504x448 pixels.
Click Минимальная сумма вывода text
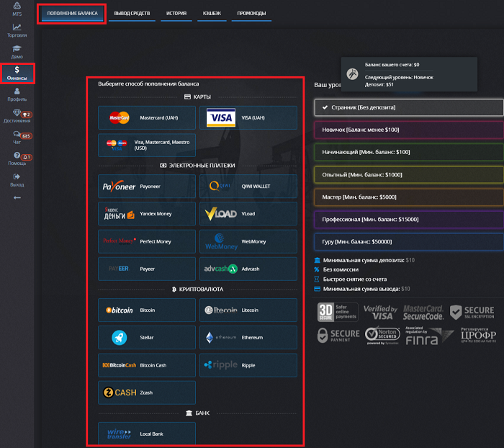[x=361, y=289]
